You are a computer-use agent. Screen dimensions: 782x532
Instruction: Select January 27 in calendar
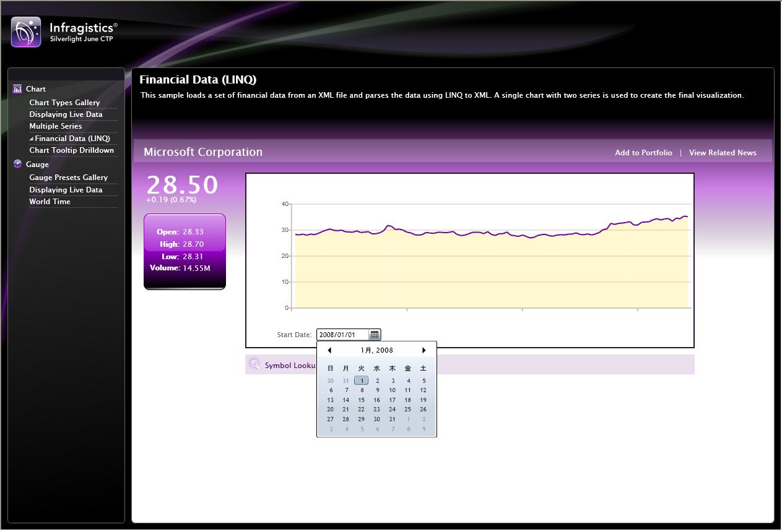point(331,419)
